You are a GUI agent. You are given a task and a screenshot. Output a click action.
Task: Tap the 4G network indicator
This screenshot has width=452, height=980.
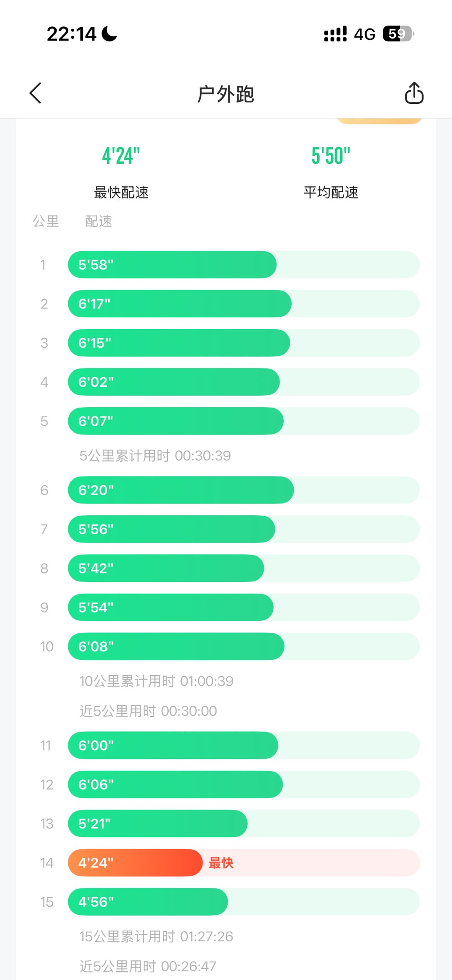pos(365,34)
